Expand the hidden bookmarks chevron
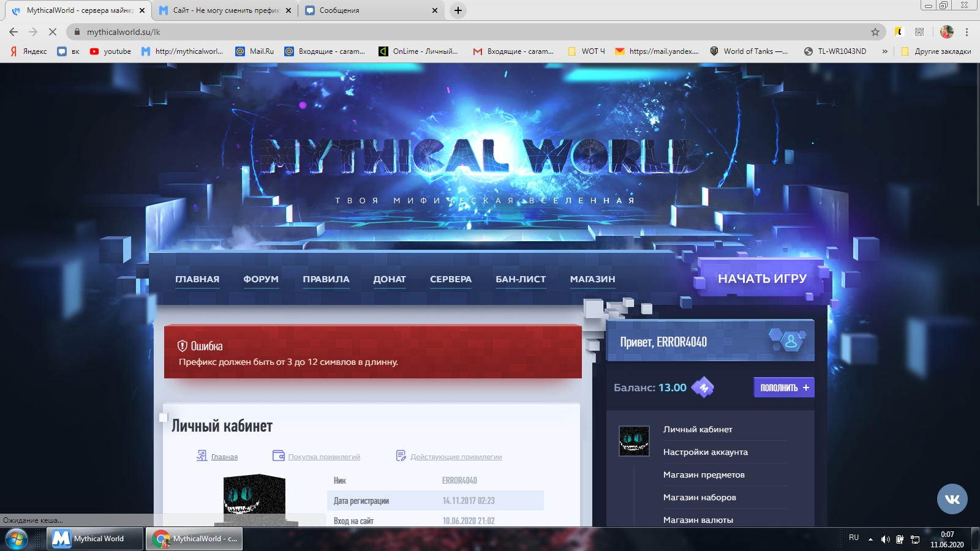980x551 pixels. coord(884,51)
